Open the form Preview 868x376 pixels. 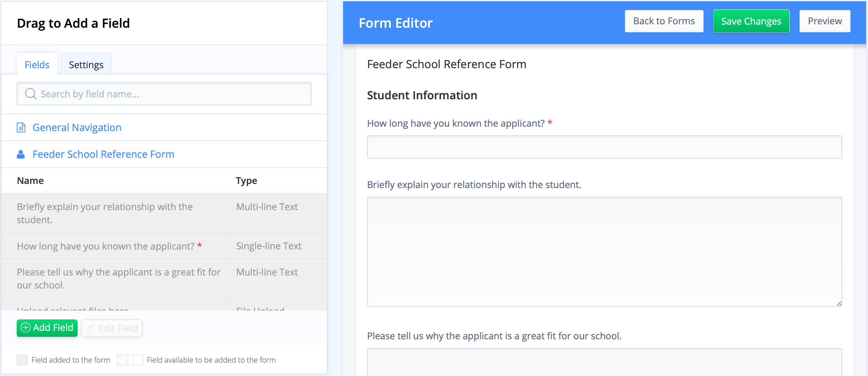824,21
